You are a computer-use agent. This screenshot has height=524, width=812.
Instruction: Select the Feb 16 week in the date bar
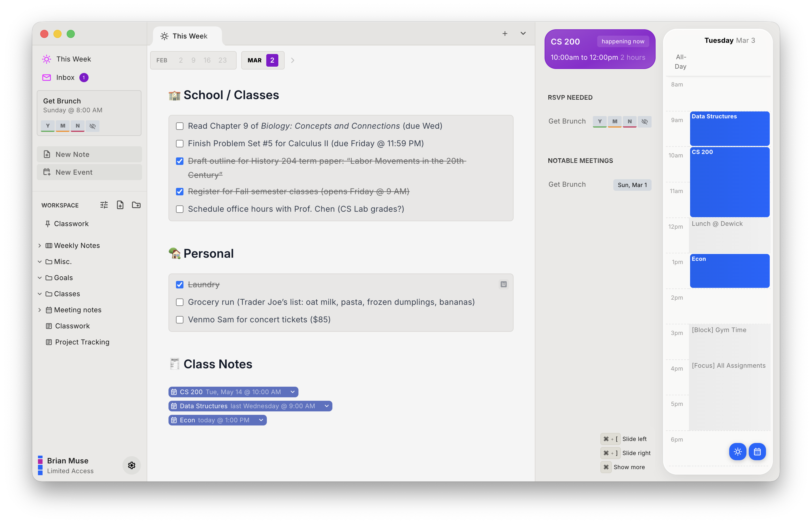pos(207,60)
